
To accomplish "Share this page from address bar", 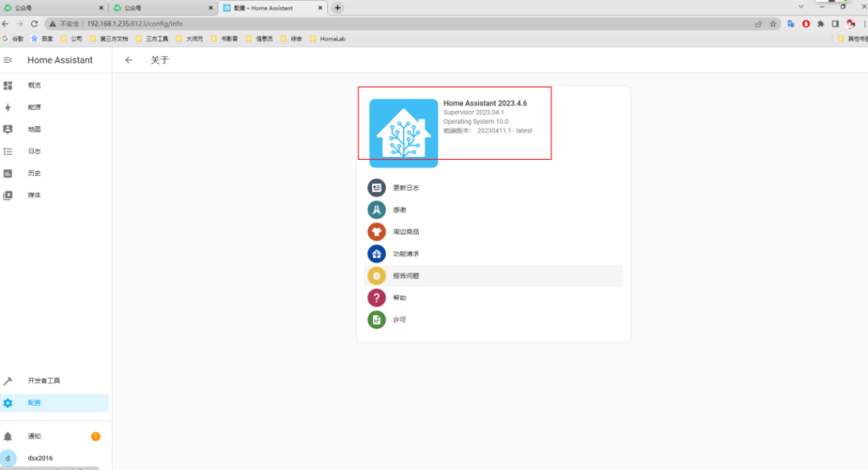I will [759, 24].
